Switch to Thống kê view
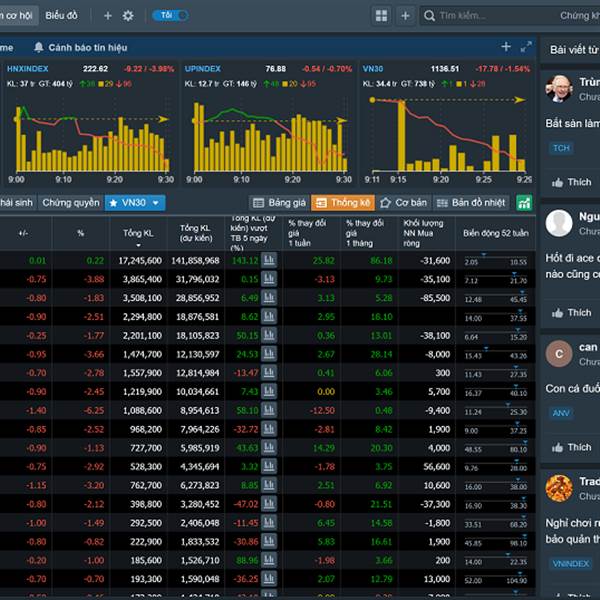Image resolution: width=600 pixels, height=600 pixels. (x=343, y=203)
